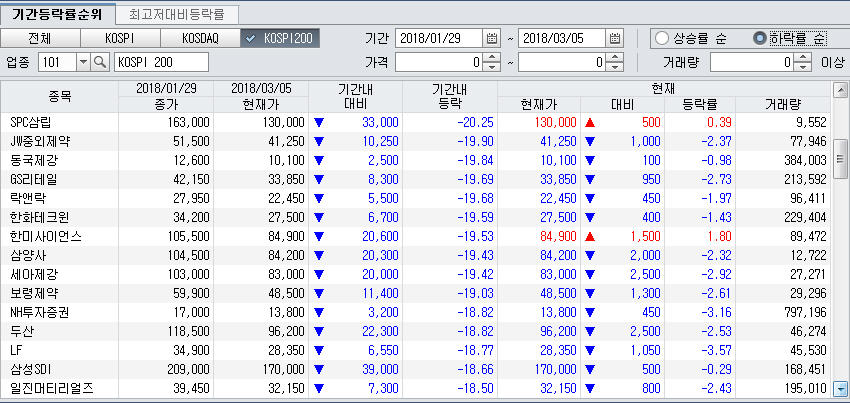The width and height of the screenshot is (850, 403).
Task: Open calendar for start date 2018/01/29
Action: point(492,38)
